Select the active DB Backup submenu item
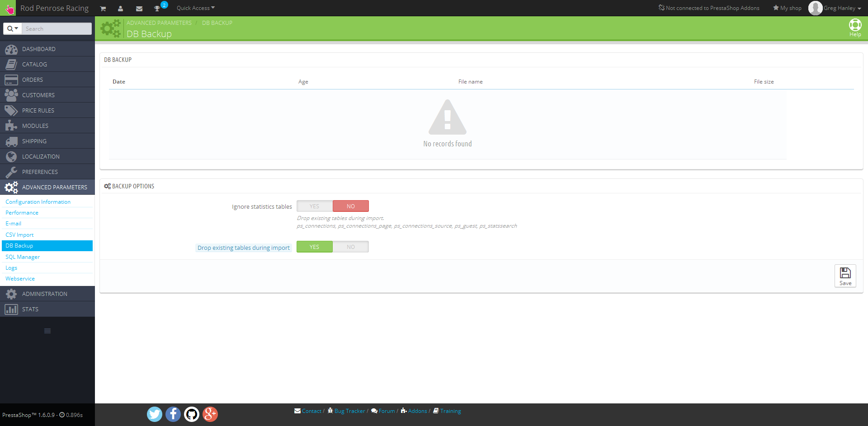The height and width of the screenshot is (426, 868). coord(47,246)
